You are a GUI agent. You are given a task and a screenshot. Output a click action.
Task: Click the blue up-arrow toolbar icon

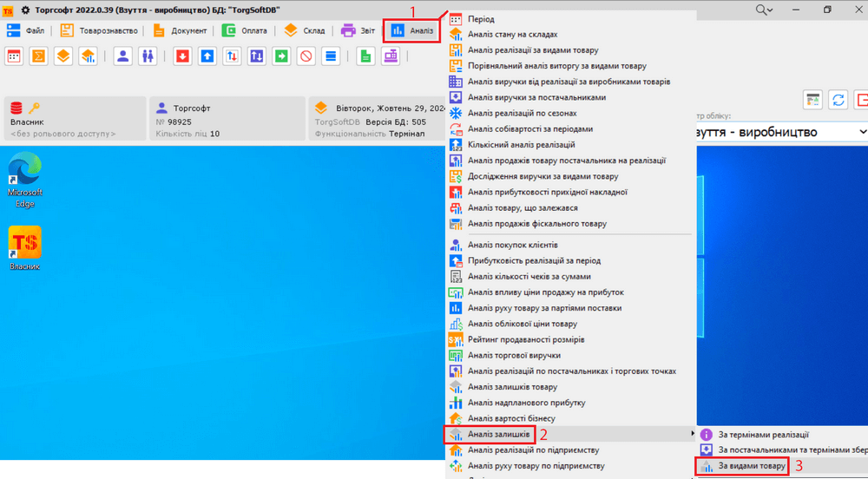tap(207, 56)
